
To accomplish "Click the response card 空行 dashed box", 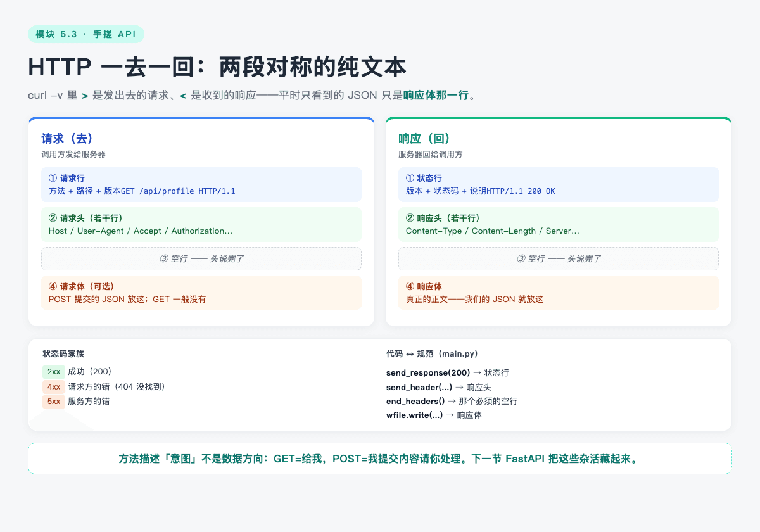I will (559, 258).
